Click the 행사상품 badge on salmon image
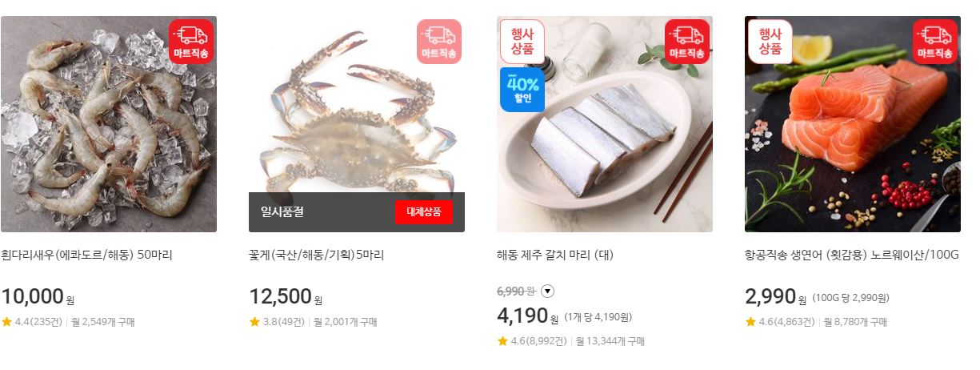 [x=770, y=41]
